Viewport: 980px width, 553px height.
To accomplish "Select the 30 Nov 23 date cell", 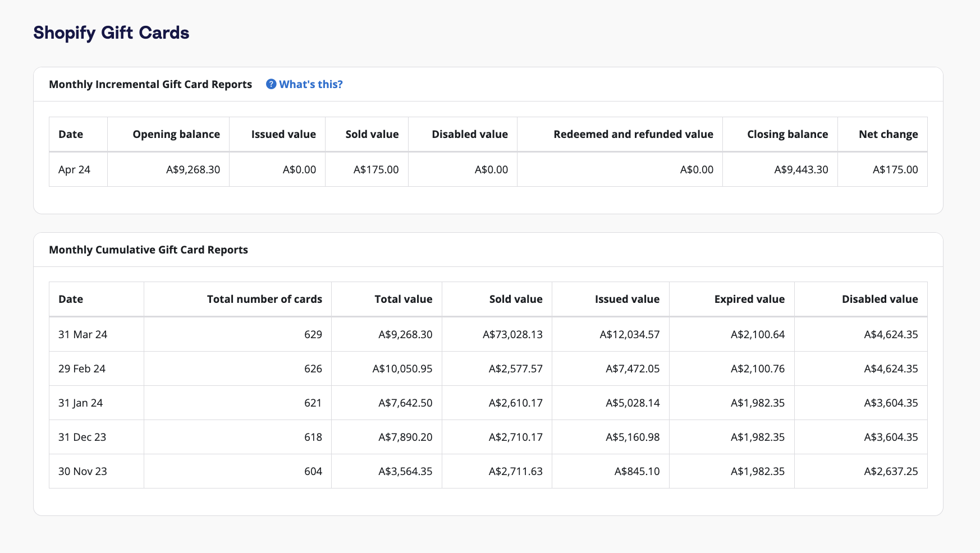I will tap(97, 471).
